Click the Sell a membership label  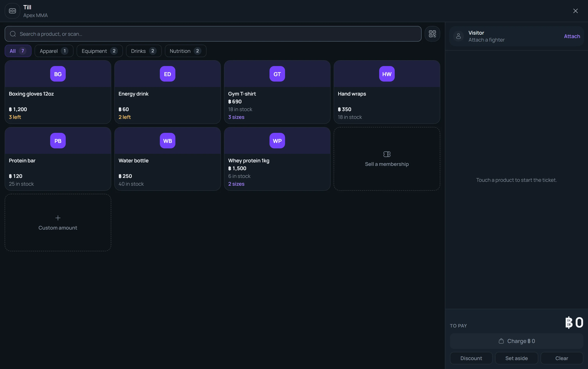(x=387, y=164)
